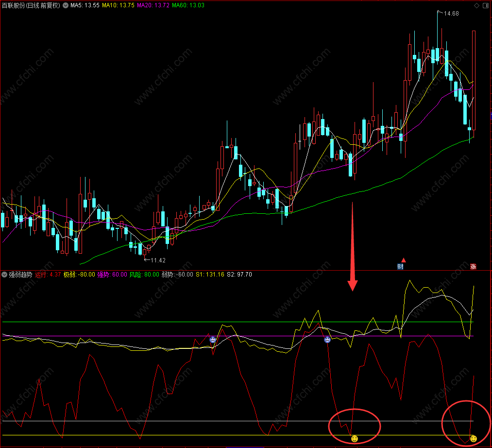Open the dropdown next to 百联股份 title
Image resolution: width=492 pixels, height=448 pixels.
pos(65,5)
